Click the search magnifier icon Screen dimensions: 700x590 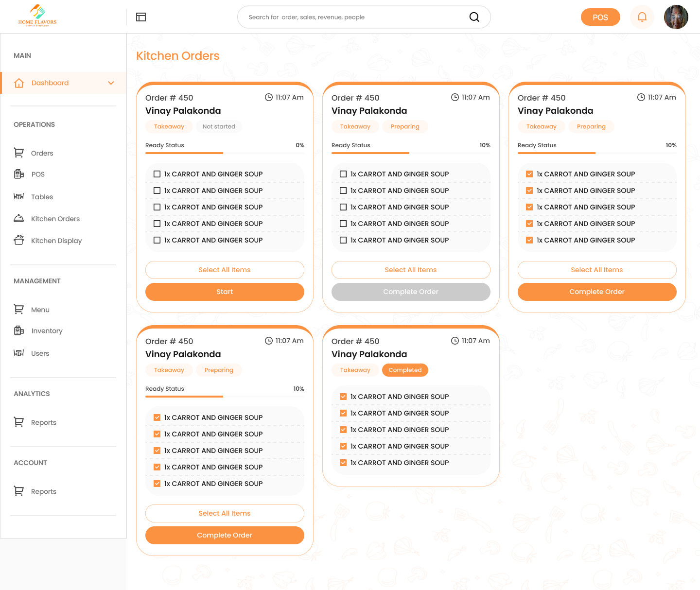474,17
